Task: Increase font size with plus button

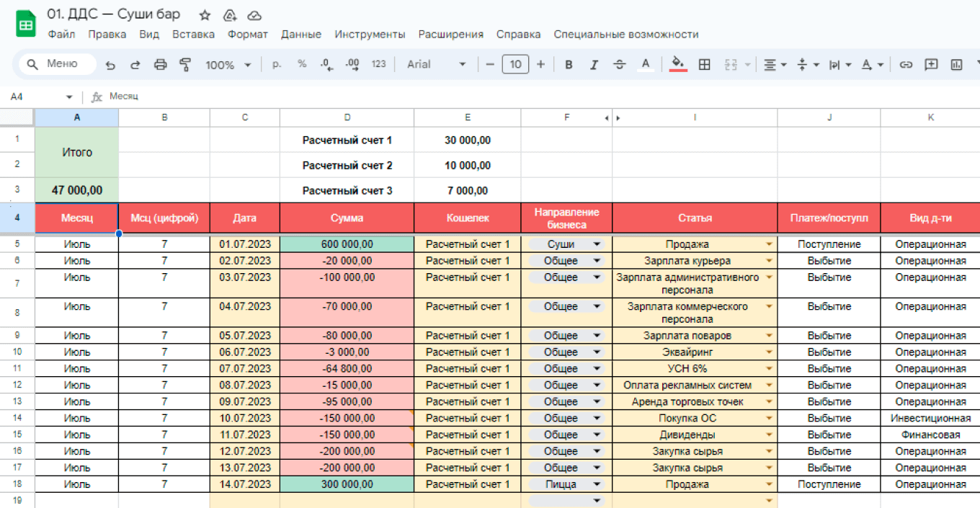Action: point(540,65)
